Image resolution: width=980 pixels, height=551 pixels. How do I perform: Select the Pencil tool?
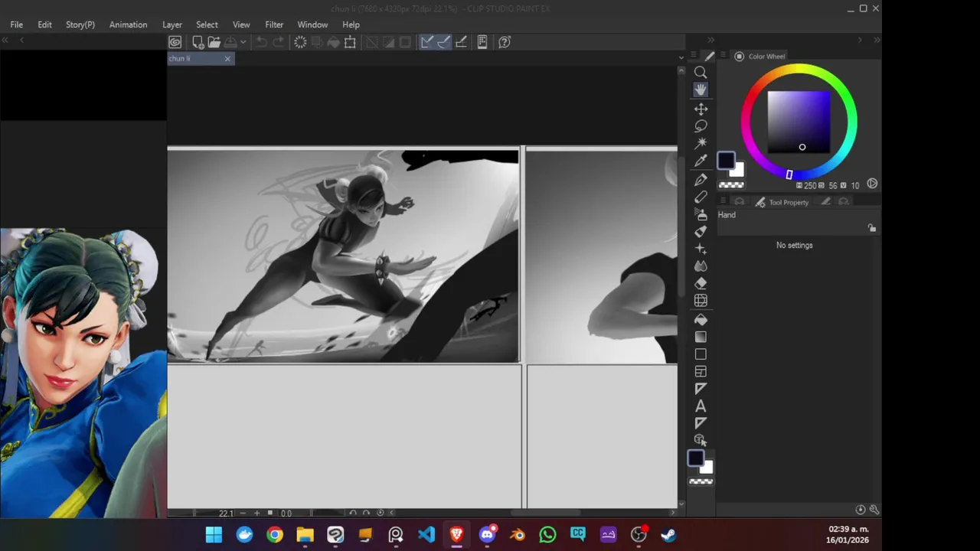(x=701, y=197)
